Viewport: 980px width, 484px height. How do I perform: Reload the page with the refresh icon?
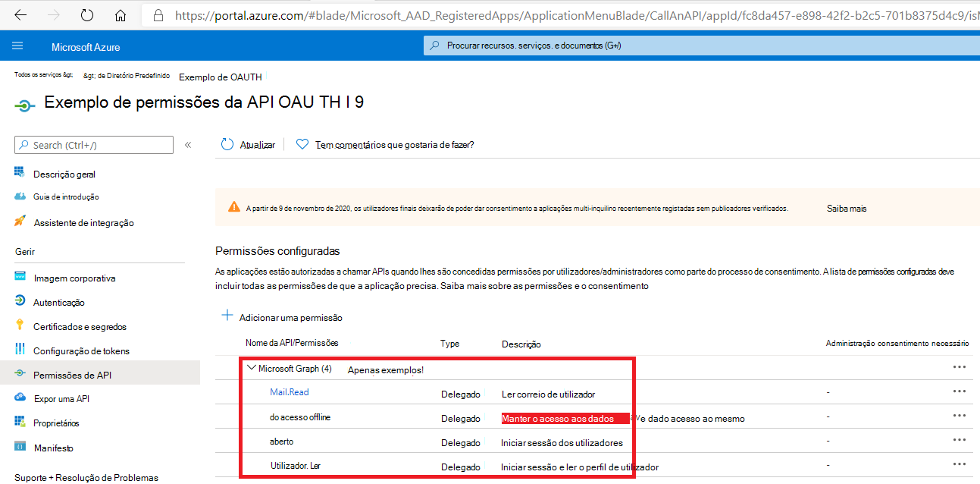pyautogui.click(x=87, y=15)
